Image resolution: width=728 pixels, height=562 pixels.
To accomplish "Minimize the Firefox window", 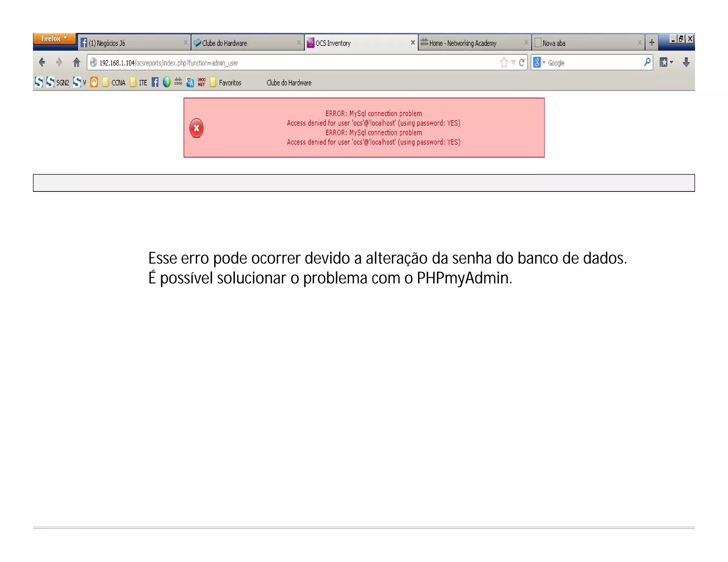I will pos(673,39).
